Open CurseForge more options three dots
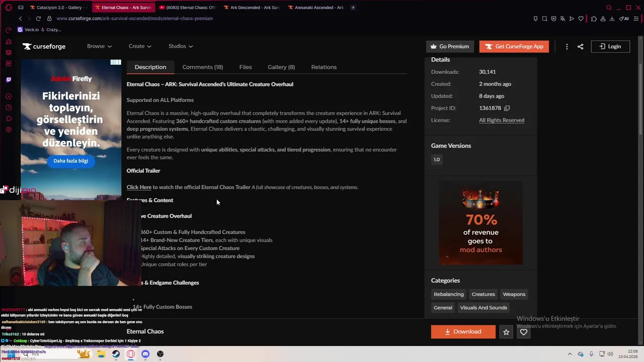 pyautogui.click(x=567, y=46)
